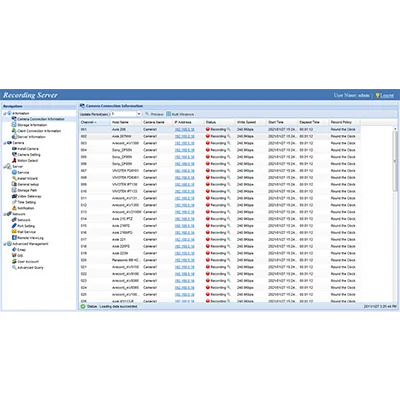The width and height of the screenshot is (400, 400).
Task: Select Client Connection Information tree item
Action: click(x=39, y=131)
